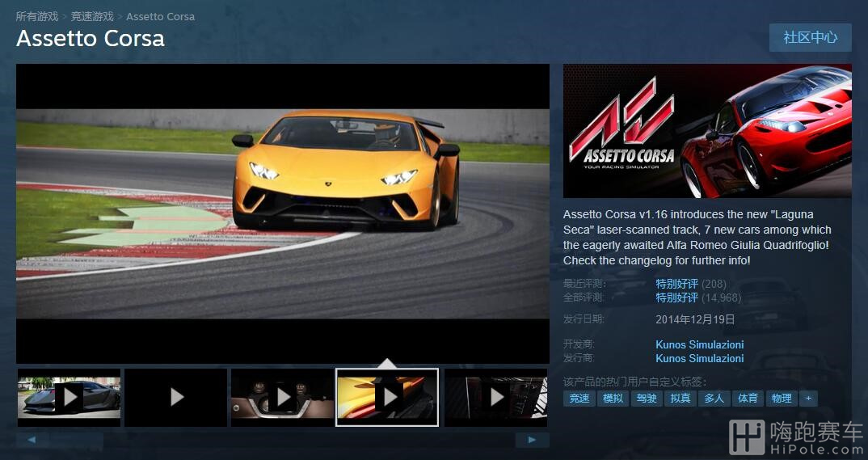Play the all-black video thumbnail
Image resolution: width=868 pixels, height=460 pixels.
click(176, 398)
